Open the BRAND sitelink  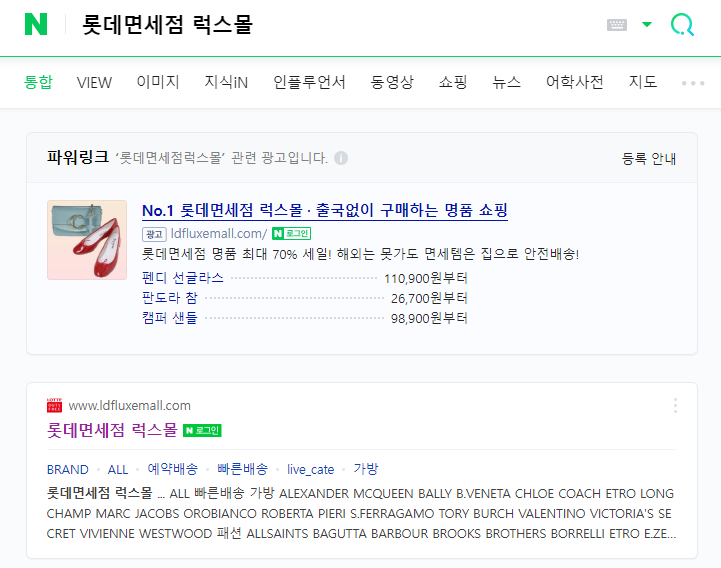[68, 470]
